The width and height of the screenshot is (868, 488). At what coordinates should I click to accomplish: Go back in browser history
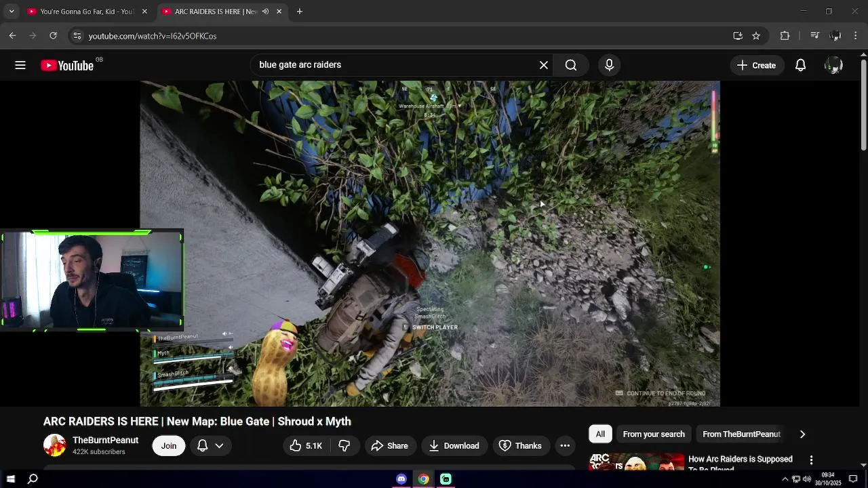pos(12,36)
